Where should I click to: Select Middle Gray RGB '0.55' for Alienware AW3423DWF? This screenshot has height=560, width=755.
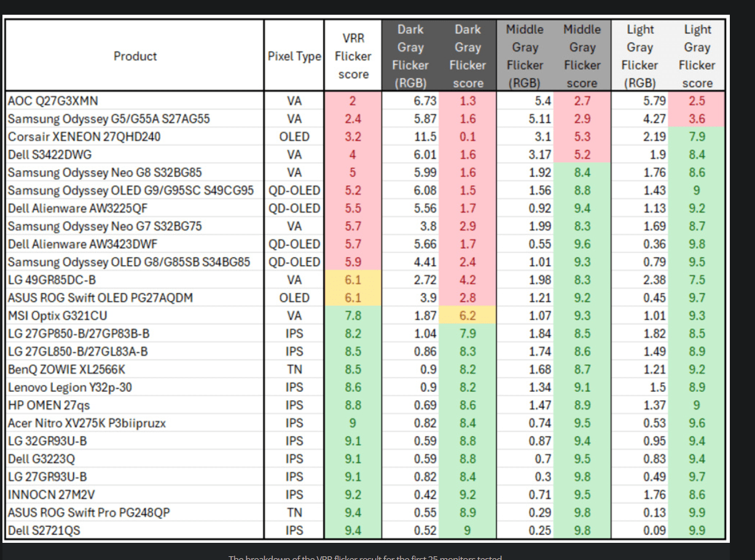(x=540, y=244)
